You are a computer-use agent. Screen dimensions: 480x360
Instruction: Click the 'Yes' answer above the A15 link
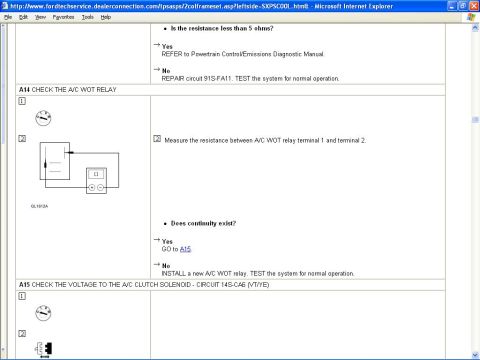(167, 241)
